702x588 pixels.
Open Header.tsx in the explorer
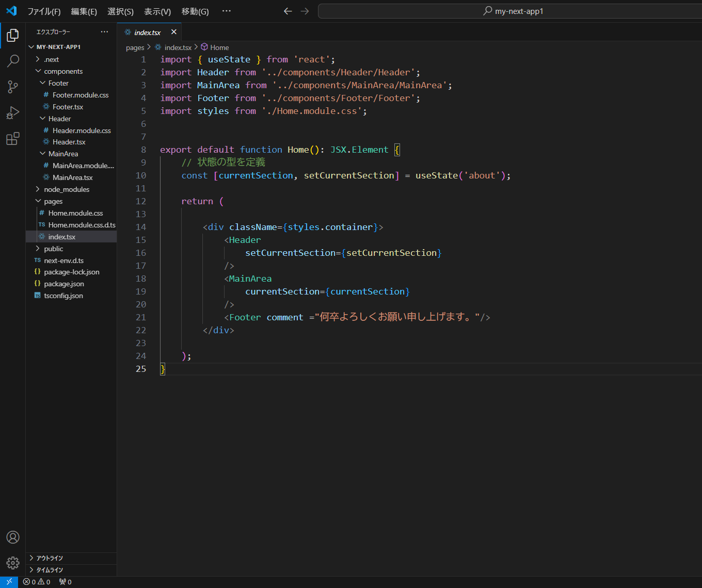pos(69,142)
